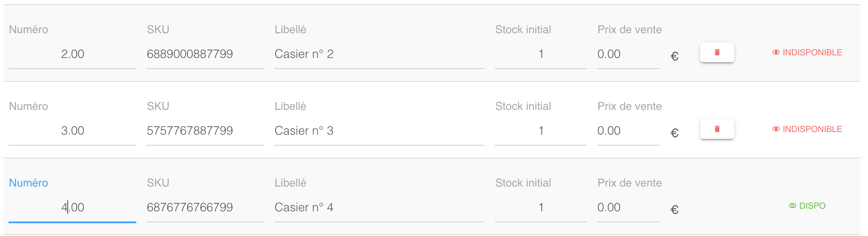This screenshot has height=236, width=868.
Task: Edit the Libellé field Casier n° 3
Action: tap(379, 131)
